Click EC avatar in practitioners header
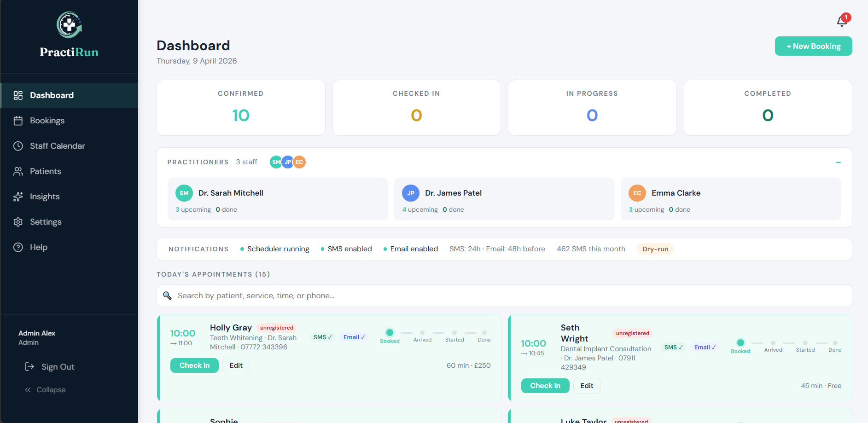 (299, 162)
